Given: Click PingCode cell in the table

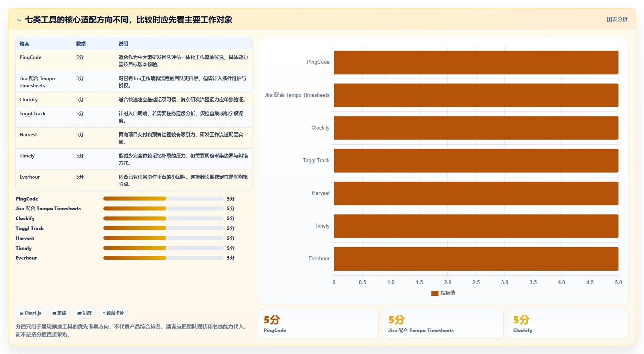Looking at the screenshot, I should pos(30,57).
